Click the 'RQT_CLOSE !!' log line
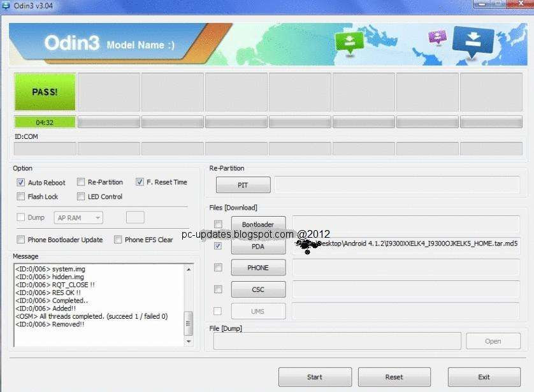The image size is (534, 392). coord(55,285)
